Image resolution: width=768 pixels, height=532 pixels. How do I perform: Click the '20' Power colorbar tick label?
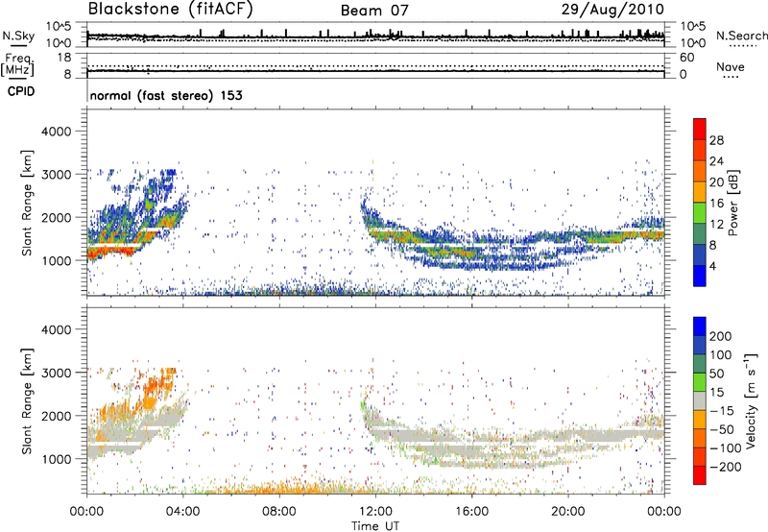click(716, 182)
